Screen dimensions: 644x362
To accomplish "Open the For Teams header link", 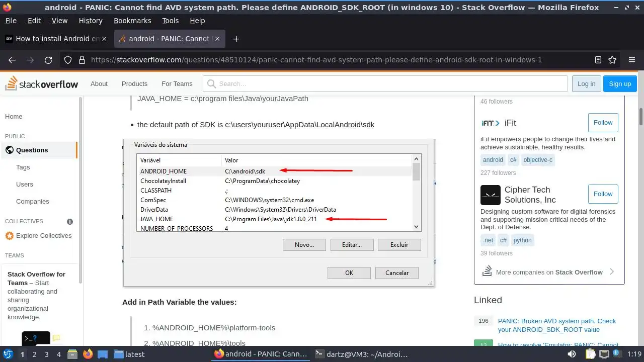I will [x=177, y=84].
